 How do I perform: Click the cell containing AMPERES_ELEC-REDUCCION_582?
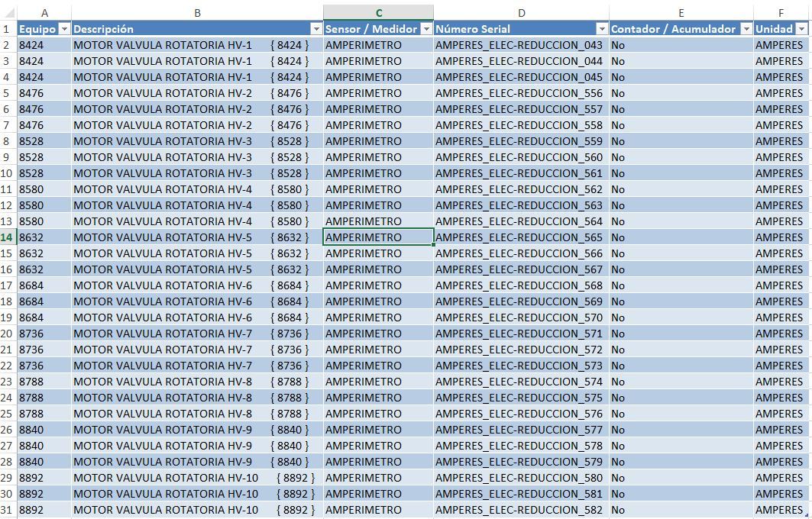pos(519,510)
